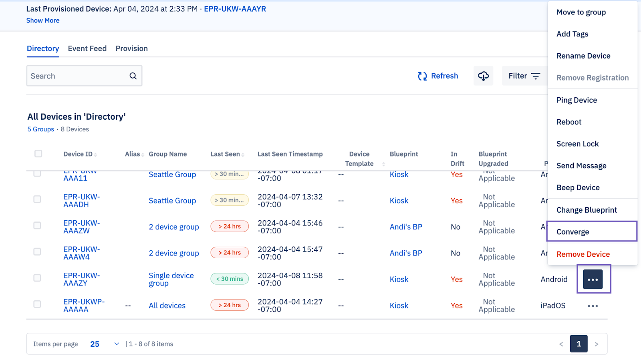Expand the items per page dropdown
641x364 pixels.
[116, 344]
